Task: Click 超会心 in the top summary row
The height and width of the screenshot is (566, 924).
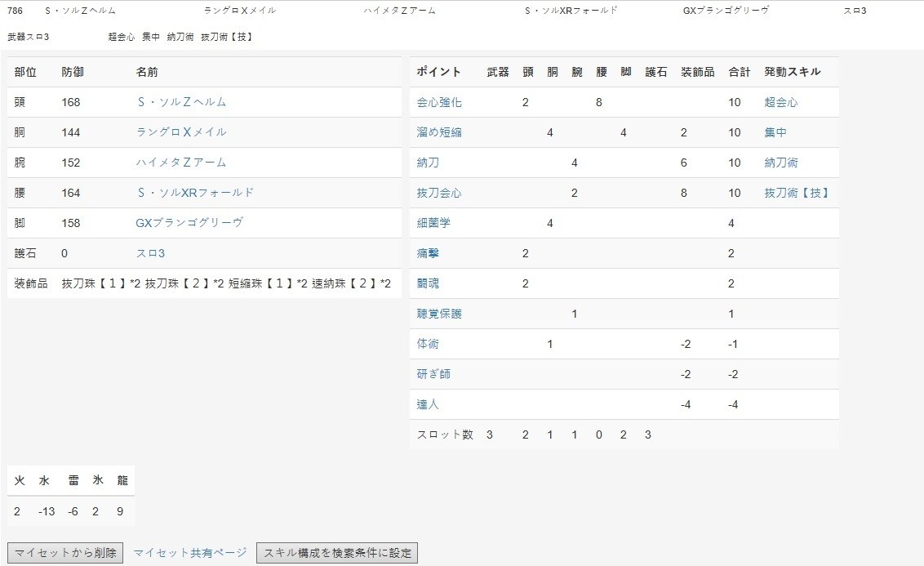Action: 122,37
